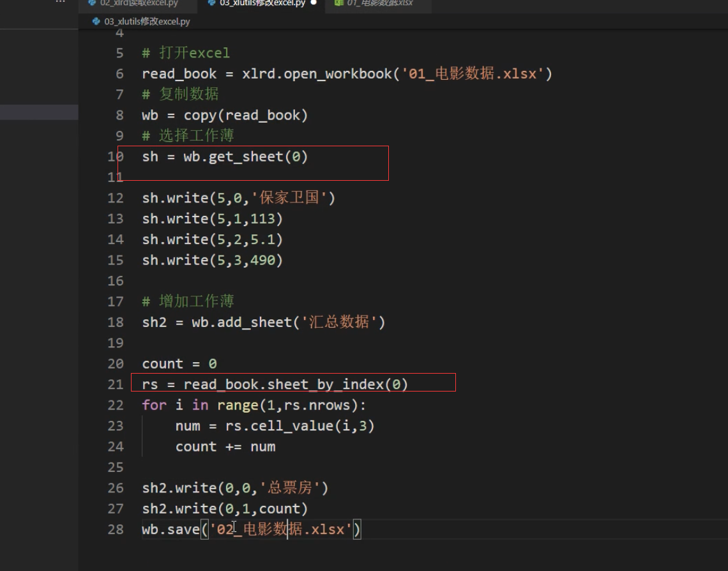Click 'rs.cell_value(i,3)' on line 23
This screenshot has height=571, width=728.
pos(300,426)
